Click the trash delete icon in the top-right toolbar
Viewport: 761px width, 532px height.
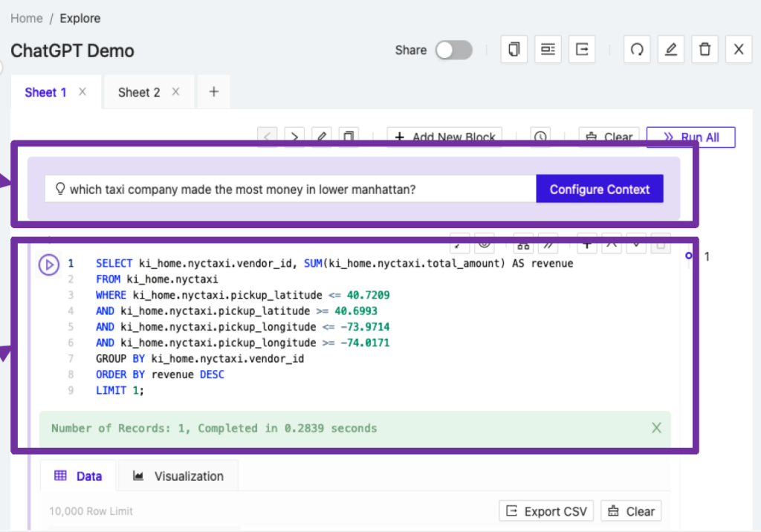click(705, 49)
